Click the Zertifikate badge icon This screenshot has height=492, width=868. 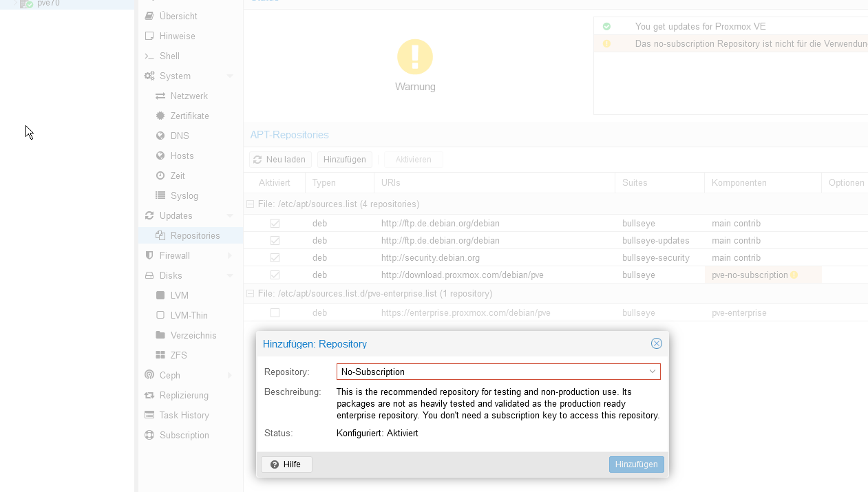pyautogui.click(x=160, y=116)
